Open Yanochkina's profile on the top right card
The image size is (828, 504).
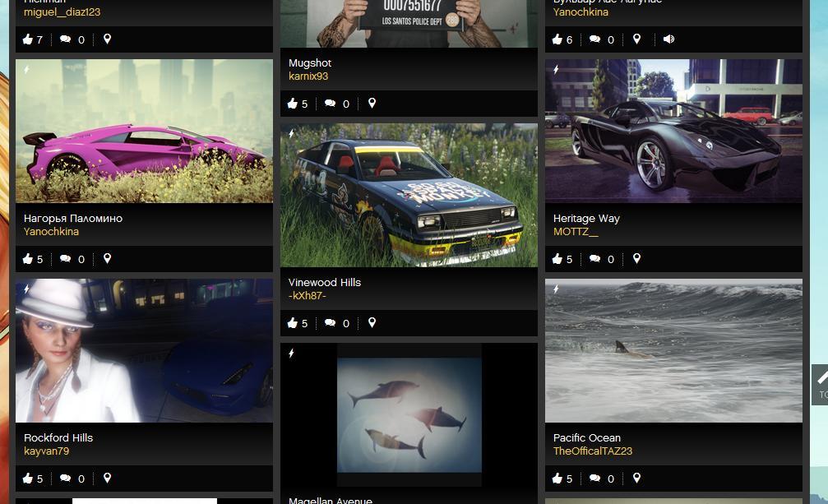[x=581, y=12]
